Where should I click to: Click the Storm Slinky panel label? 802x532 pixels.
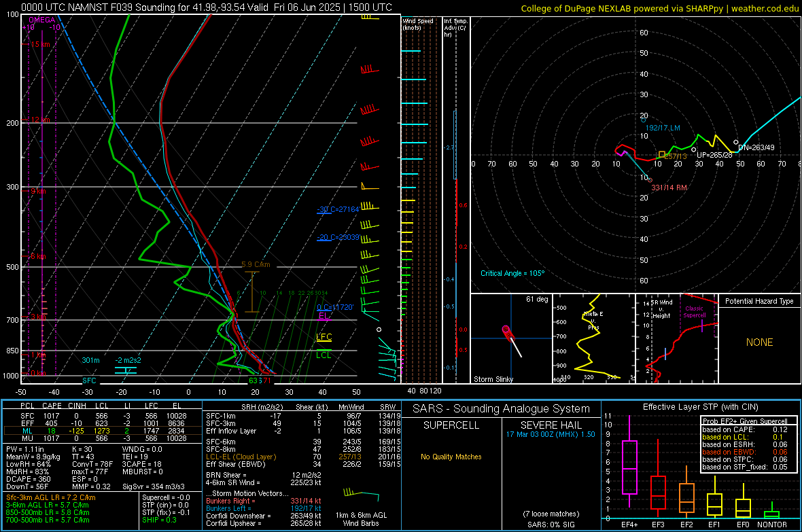coord(493,379)
